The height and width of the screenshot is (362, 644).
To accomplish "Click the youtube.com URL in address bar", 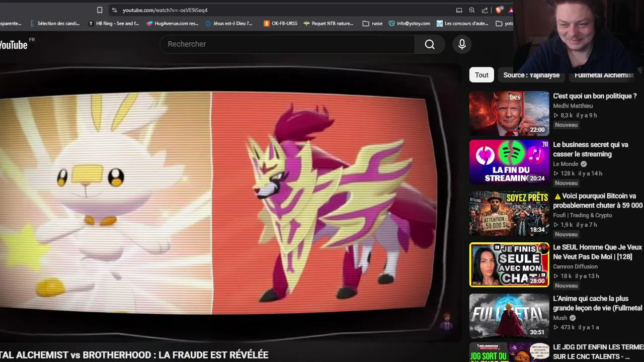I will pos(165,10).
